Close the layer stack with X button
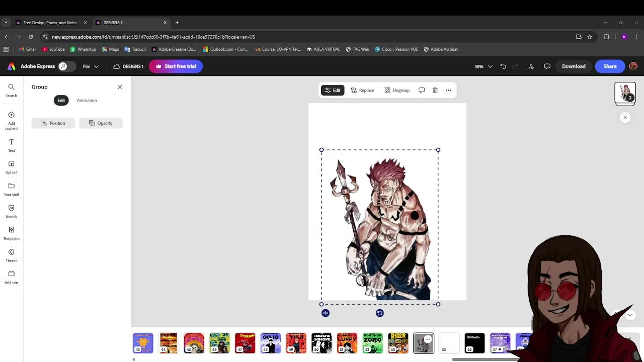 pos(625,117)
